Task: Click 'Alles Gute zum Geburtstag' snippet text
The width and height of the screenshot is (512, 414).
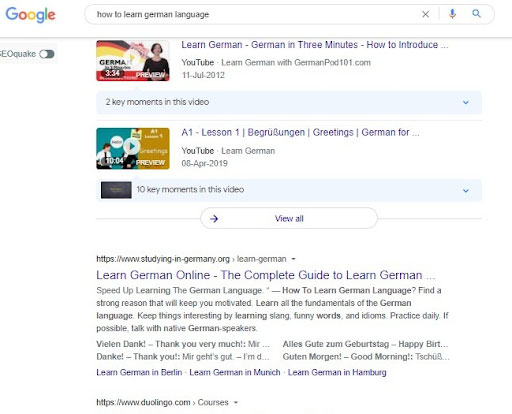Action: pos(336,344)
